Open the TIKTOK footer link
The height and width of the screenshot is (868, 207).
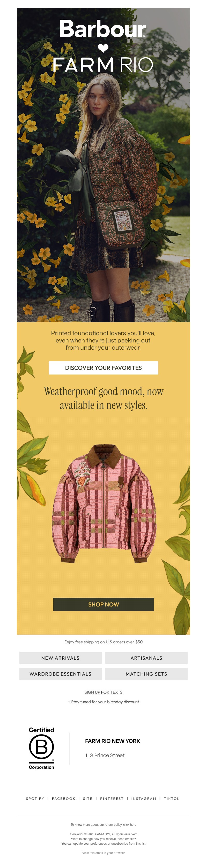point(172,799)
